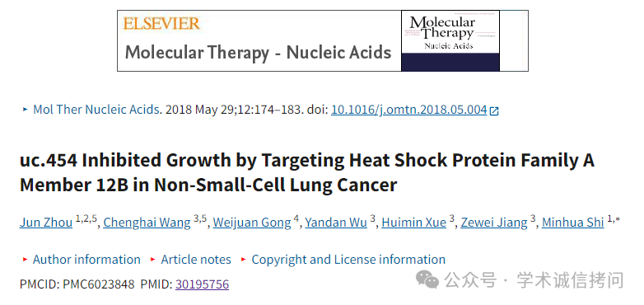Expand Copyright and License information
644x305 pixels.
[348, 260]
